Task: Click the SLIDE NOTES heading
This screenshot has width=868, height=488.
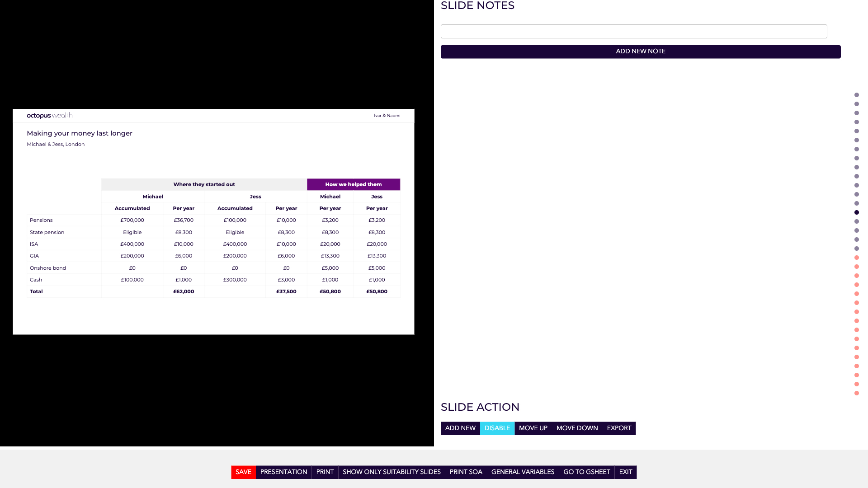Action: pos(477,5)
